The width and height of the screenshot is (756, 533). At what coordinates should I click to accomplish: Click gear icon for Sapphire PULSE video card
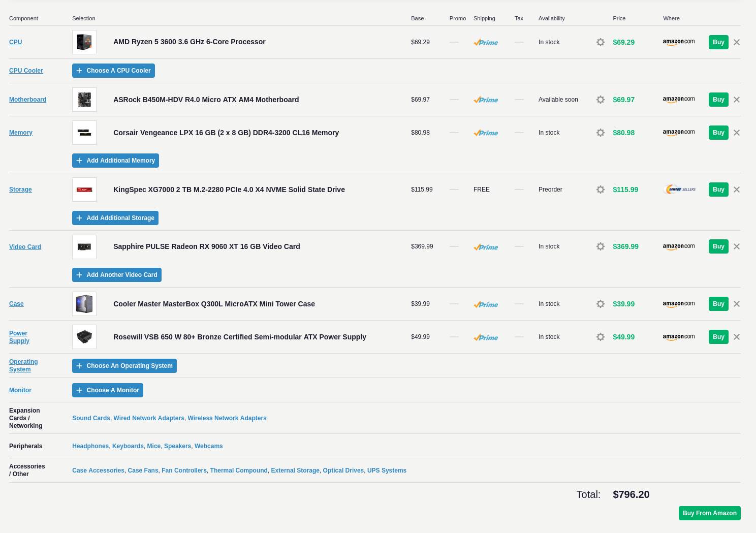pyautogui.click(x=601, y=246)
